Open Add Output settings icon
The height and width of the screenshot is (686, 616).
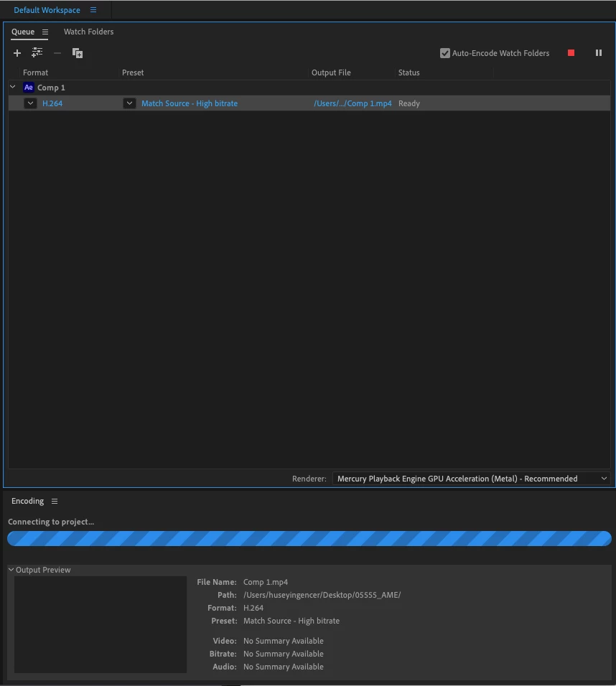(x=37, y=53)
